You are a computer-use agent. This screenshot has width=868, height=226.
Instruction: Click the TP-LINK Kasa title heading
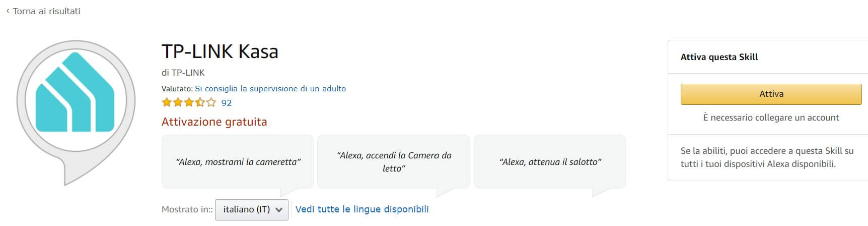[220, 51]
